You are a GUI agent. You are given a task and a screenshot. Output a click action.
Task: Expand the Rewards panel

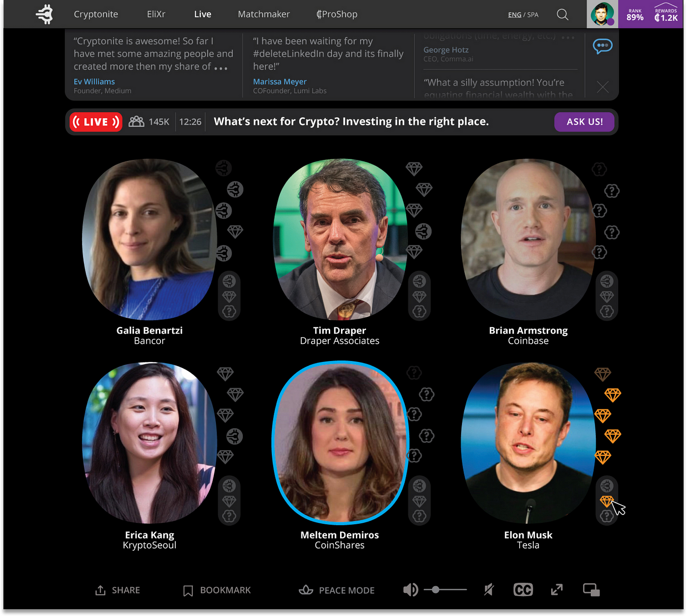point(666,14)
